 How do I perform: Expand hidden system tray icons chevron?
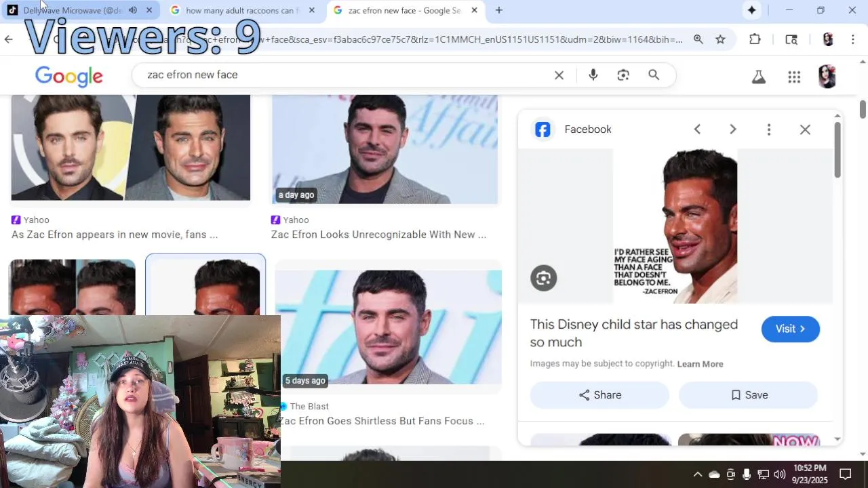coord(697,474)
